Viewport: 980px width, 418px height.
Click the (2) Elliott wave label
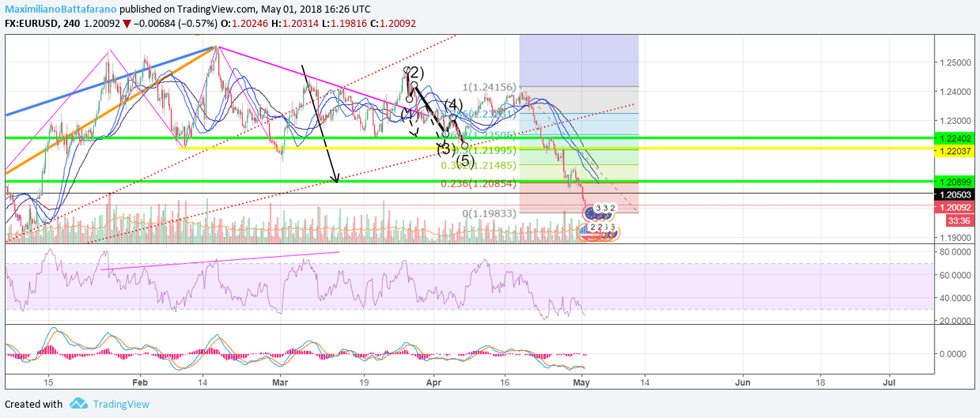[x=416, y=73]
